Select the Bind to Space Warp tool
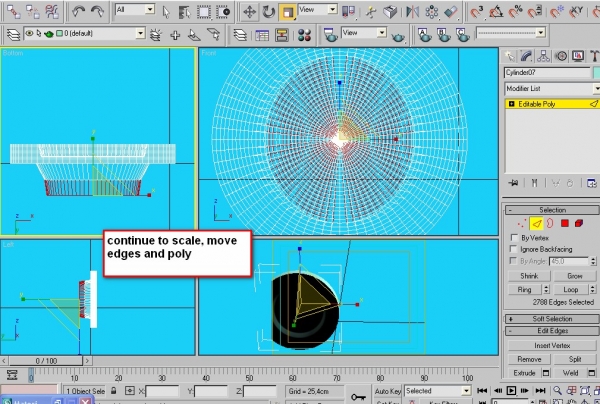Image resolution: width=600 pixels, height=404 pixels. tap(52, 12)
